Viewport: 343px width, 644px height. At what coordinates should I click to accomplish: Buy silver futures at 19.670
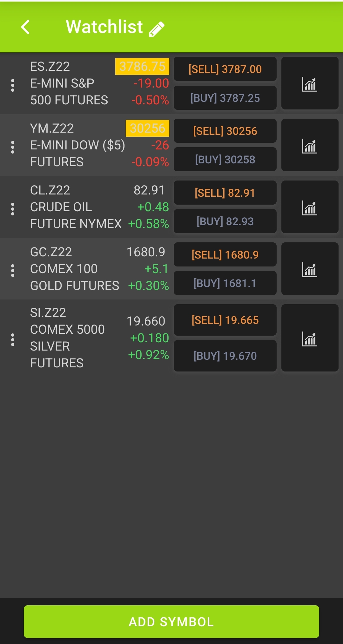coord(225,356)
